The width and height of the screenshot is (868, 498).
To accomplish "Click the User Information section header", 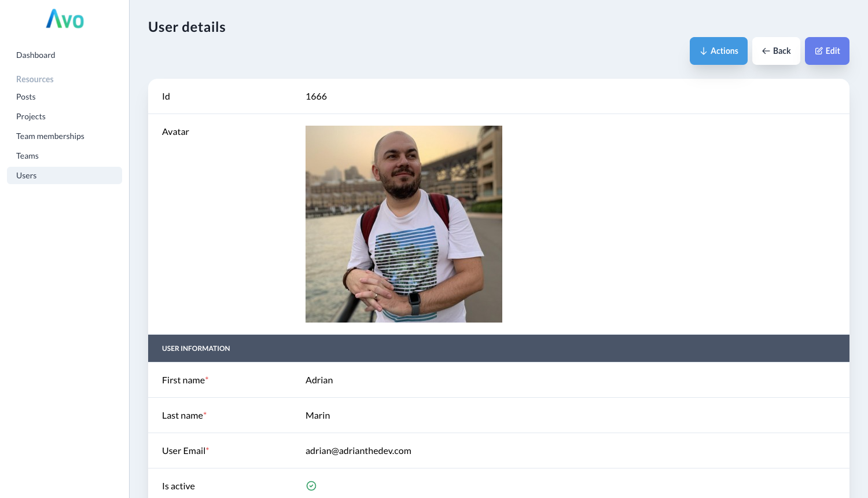I will point(499,349).
